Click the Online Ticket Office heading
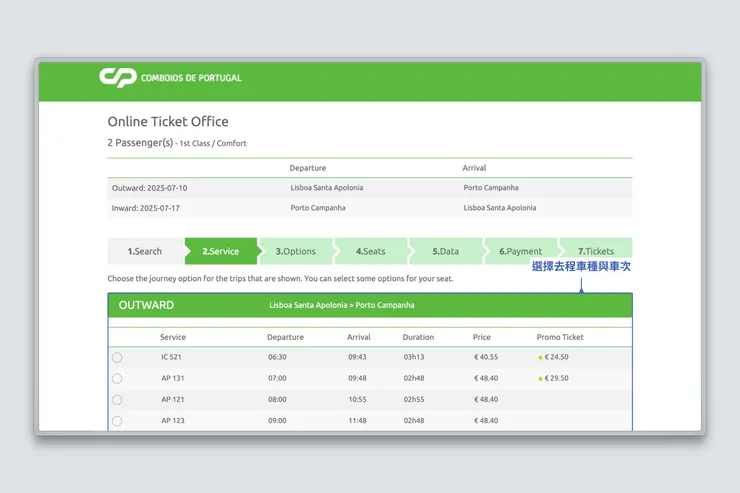 (x=168, y=122)
